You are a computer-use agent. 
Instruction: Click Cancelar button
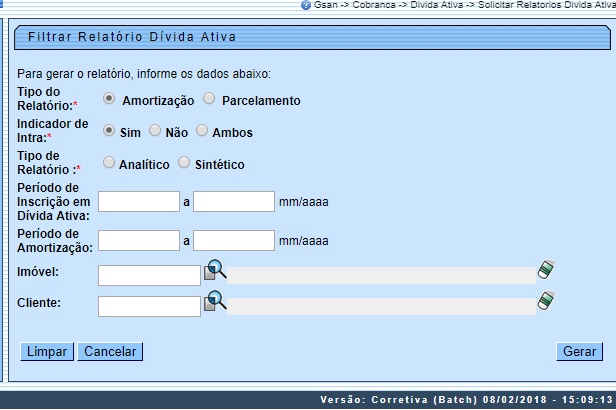(x=110, y=351)
